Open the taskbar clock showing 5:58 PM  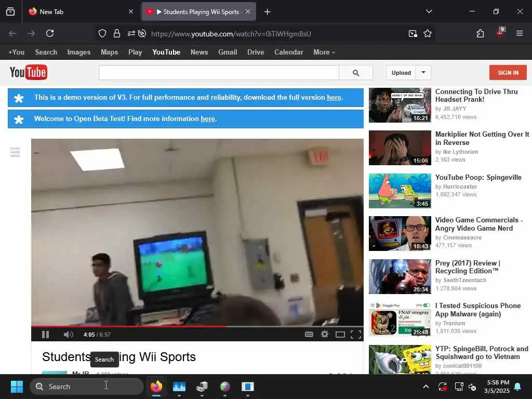coord(497,387)
